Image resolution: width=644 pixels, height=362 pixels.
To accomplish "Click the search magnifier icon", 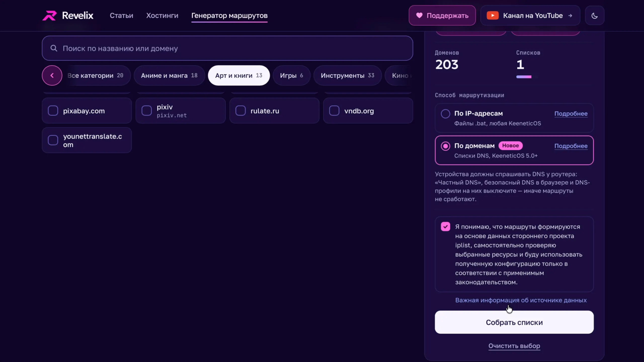I will 54,48.
